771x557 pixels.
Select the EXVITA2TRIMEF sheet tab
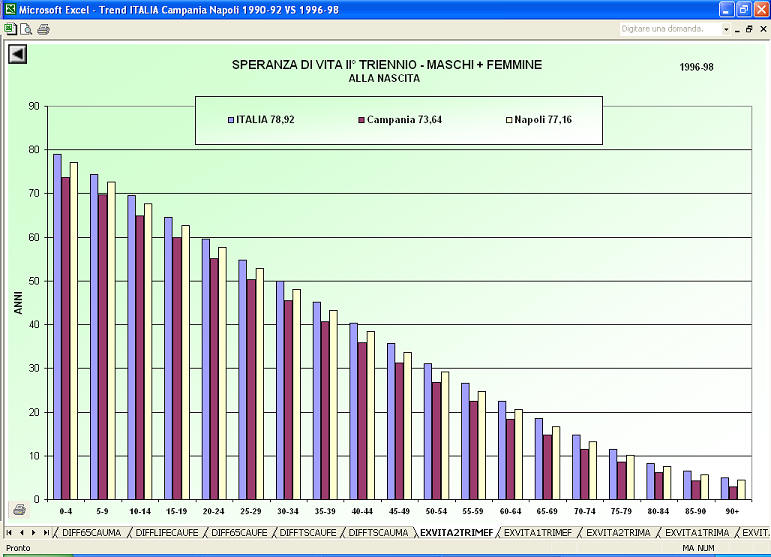[x=456, y=532]
